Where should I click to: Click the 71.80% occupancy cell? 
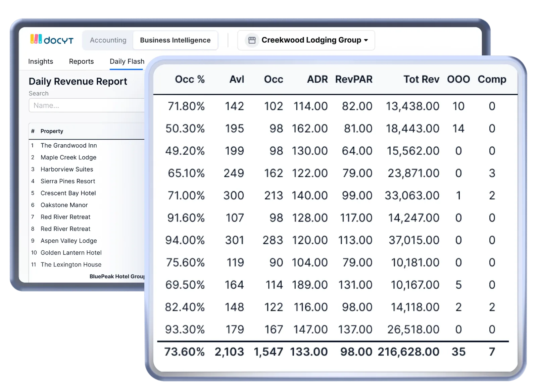tap(186, 106)
